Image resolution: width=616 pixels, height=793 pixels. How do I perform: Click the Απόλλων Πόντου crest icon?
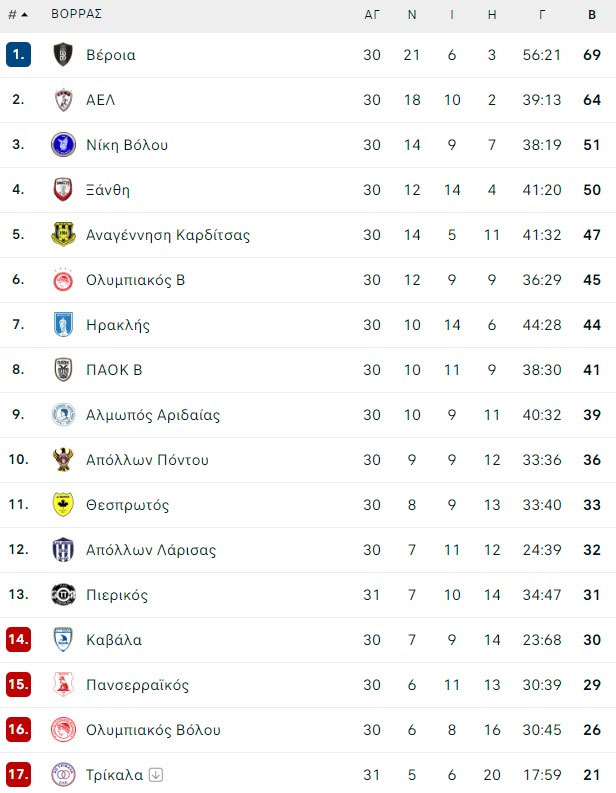point(63,460)
